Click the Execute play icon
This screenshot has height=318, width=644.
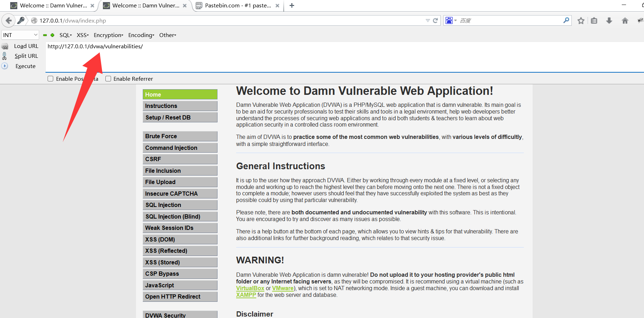click(x=5, y=66)
